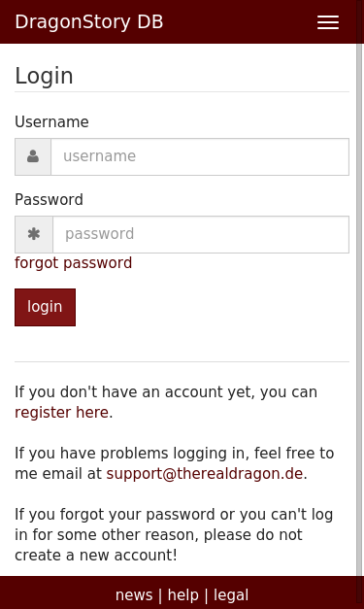Click the user silhouette icon

(33, 156)
